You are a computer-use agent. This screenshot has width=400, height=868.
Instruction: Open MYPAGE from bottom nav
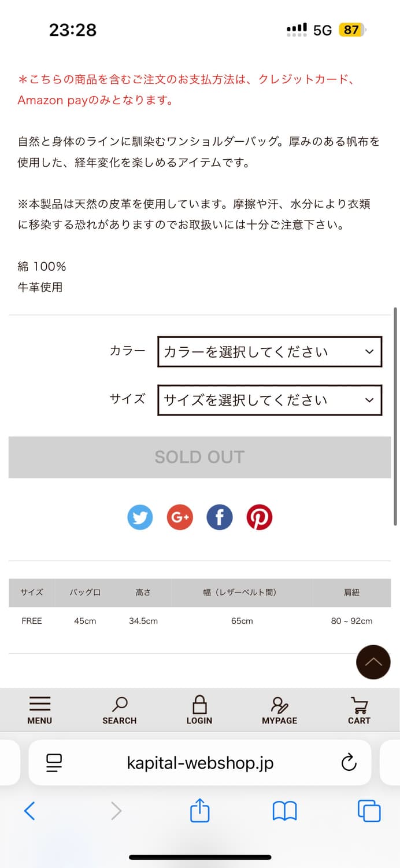tap(279, 711)
